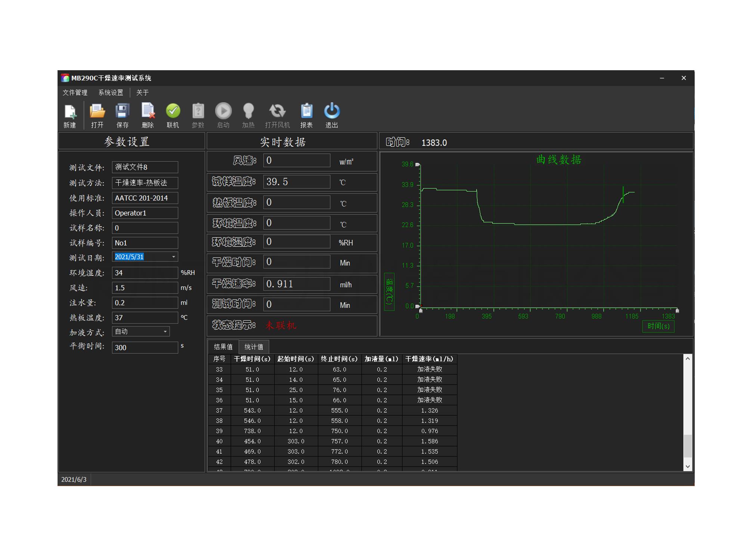Image resolution: width=747 pixels, height=560 pixels.
Task: Switch to the 统计值 tab
Action: pos(254,347)
